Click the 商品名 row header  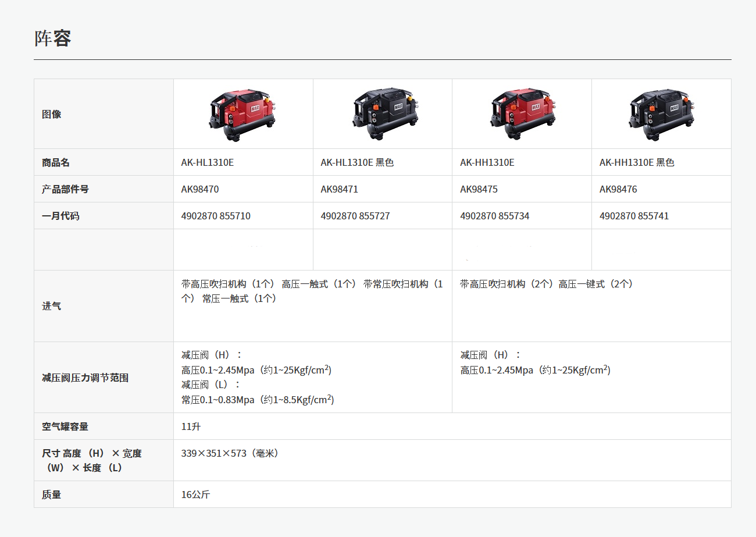tap(104, 162)
